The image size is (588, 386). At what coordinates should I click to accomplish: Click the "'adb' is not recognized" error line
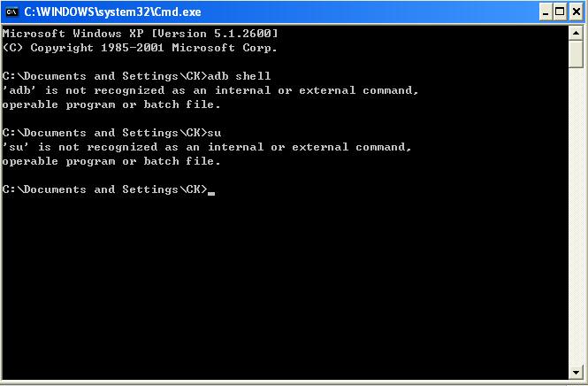point(210,90)
